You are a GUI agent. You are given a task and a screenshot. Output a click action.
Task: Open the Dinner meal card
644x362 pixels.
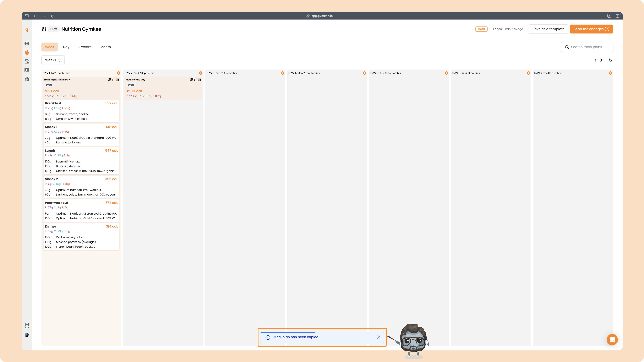click(81, 236)
